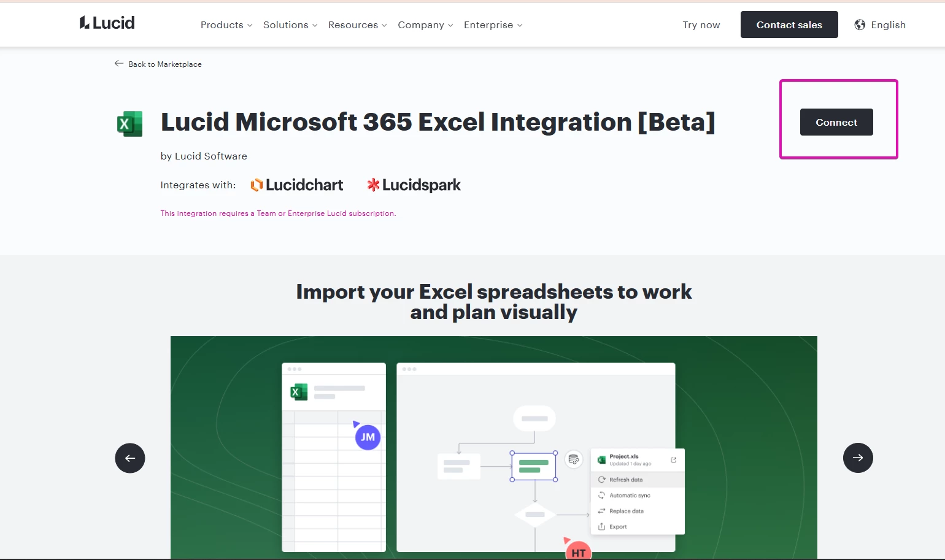Click the Project.xls file name
Screen dimensions: 945x560
point(623,456)
